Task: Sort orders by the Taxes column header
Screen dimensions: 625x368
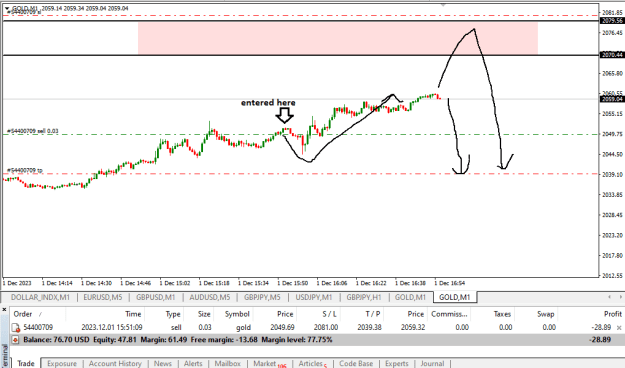Action: [x=502, y=314]
